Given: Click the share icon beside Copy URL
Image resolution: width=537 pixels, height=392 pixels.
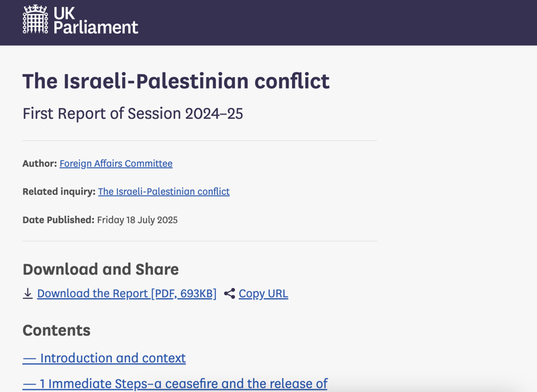Looking at the screenshot, I should click(x=230, y=293).
